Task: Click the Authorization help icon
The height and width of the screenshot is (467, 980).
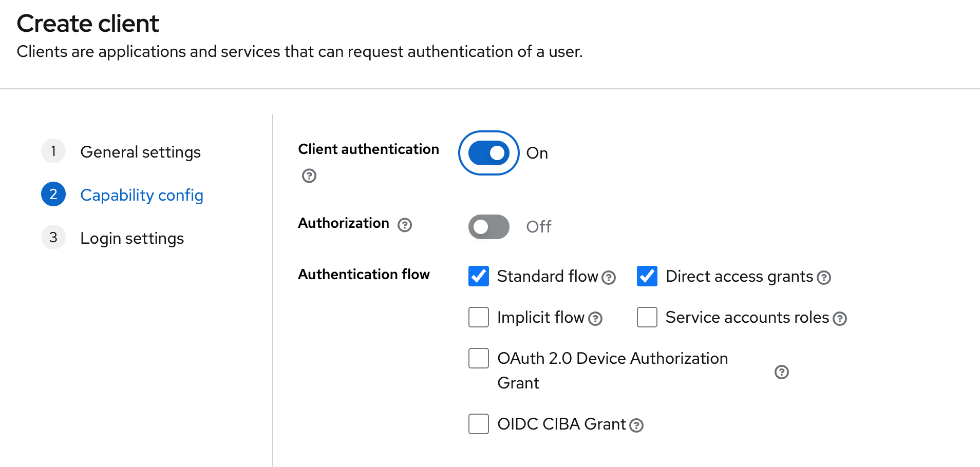Action: (405, 225)
